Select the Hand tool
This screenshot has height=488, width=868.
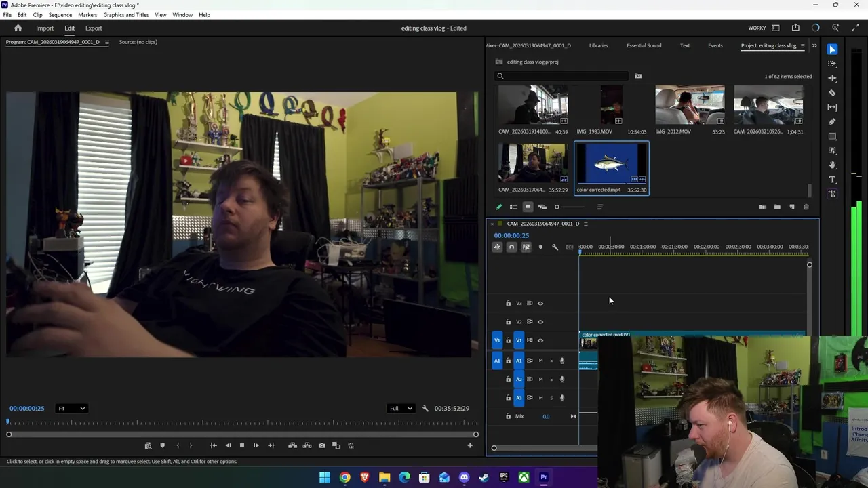click(x=832, y=165)
